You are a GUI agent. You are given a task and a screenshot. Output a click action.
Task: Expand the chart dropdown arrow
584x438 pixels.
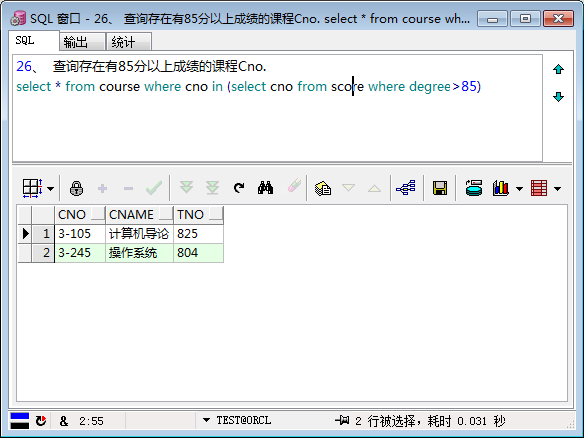[x=519, y=189]
